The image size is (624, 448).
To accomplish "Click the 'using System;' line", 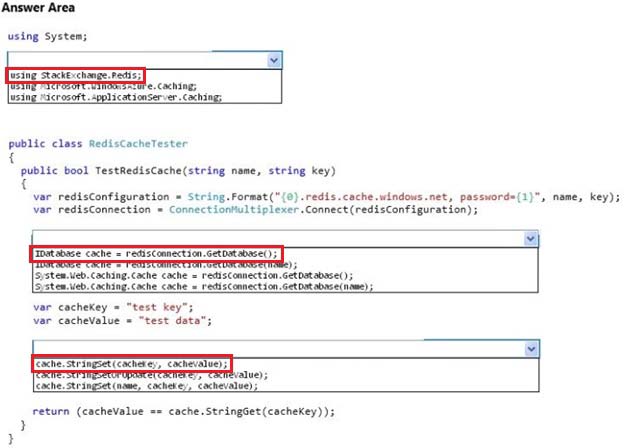I will tap(47, 36).
